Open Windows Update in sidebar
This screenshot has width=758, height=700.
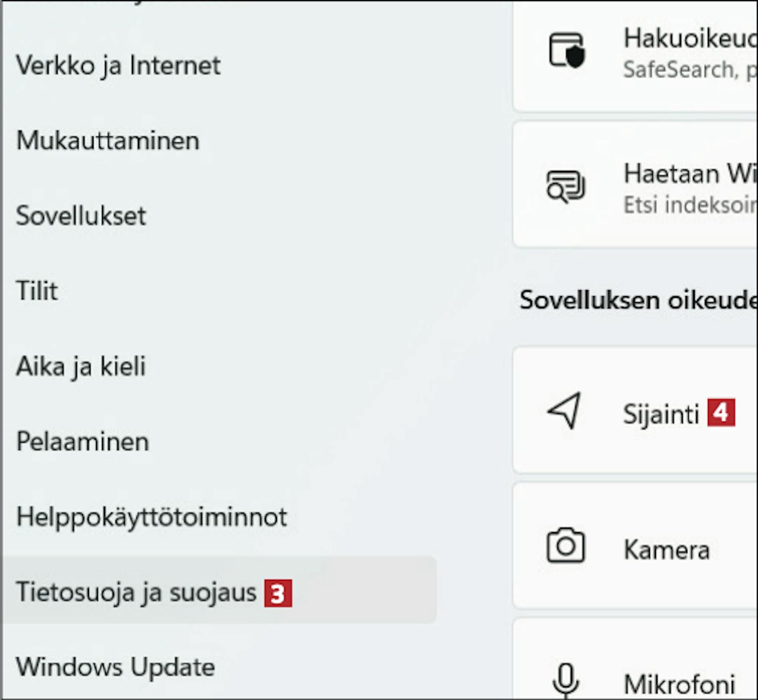[116, 667]
